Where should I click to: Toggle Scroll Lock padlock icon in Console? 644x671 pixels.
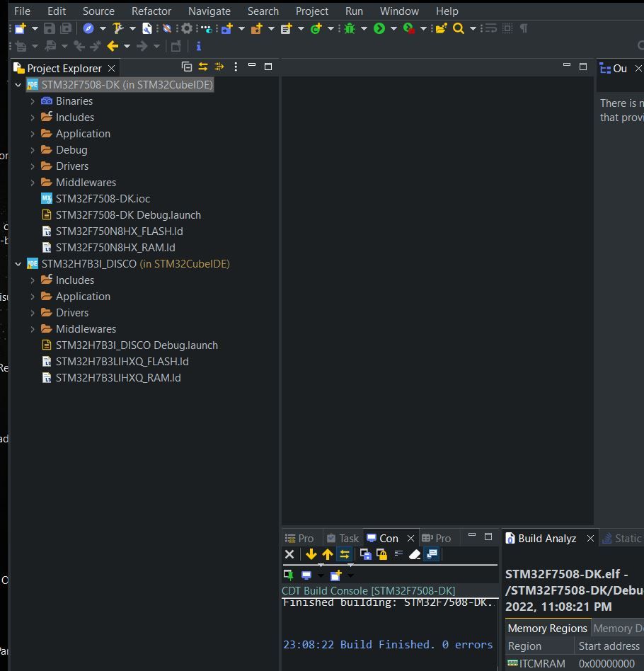[x=381, y=555]
